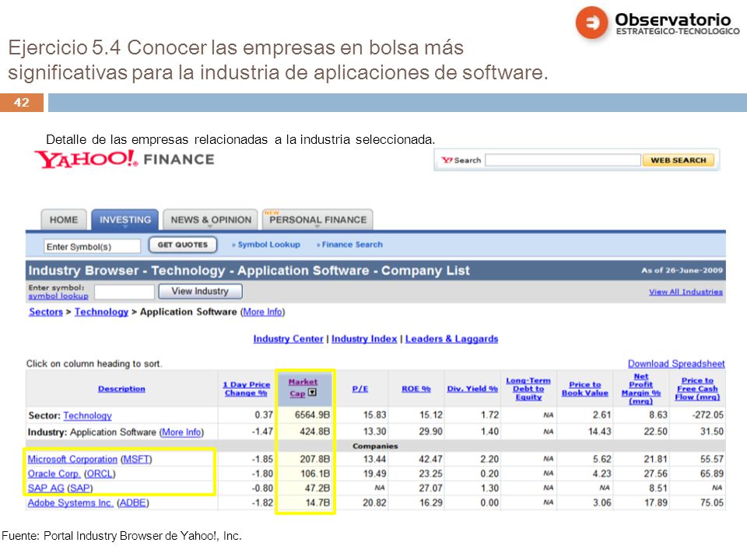Open the Leaders & Laggards link
This screenshot has height=560, width=747.
[x=451, y=338]
